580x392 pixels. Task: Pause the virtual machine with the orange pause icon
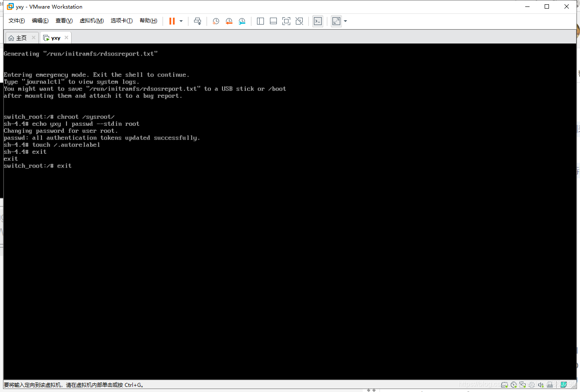172,21
